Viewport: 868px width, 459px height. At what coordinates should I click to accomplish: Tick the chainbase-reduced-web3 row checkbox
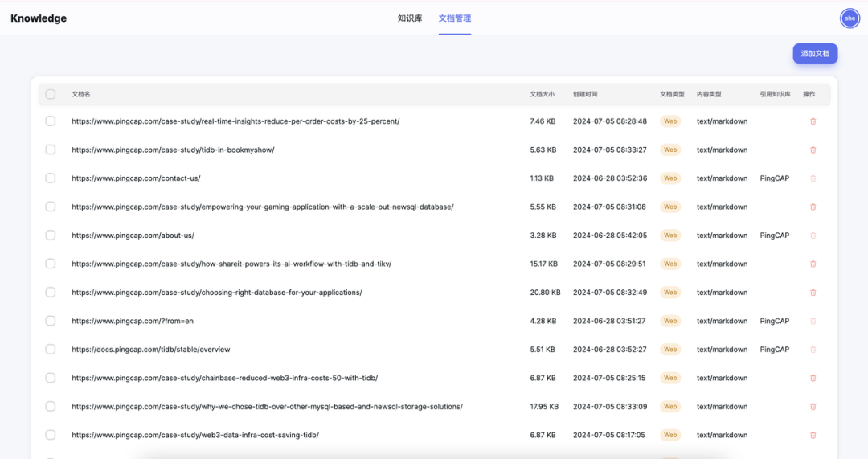pyautogui.click(x=51, y=378)
